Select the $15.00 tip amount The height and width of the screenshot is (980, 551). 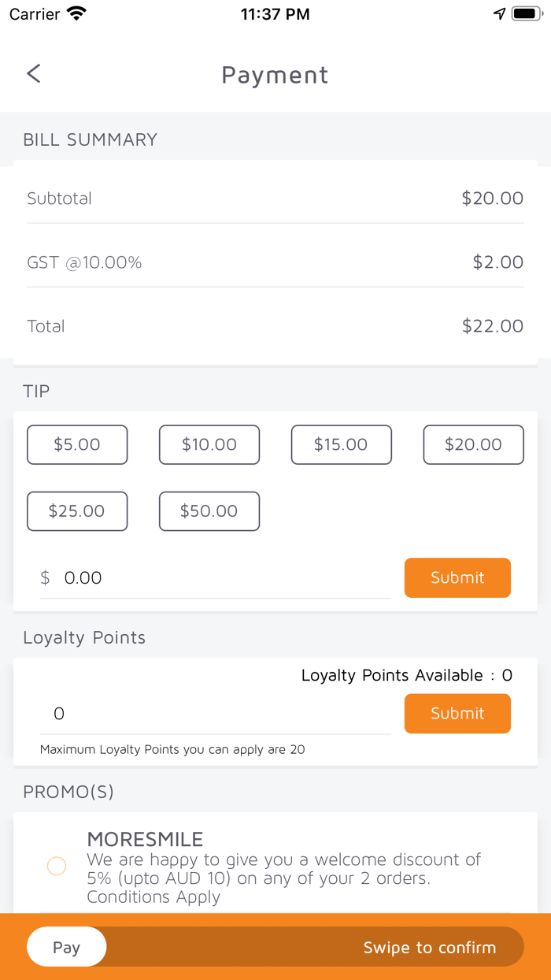point(341,444)
